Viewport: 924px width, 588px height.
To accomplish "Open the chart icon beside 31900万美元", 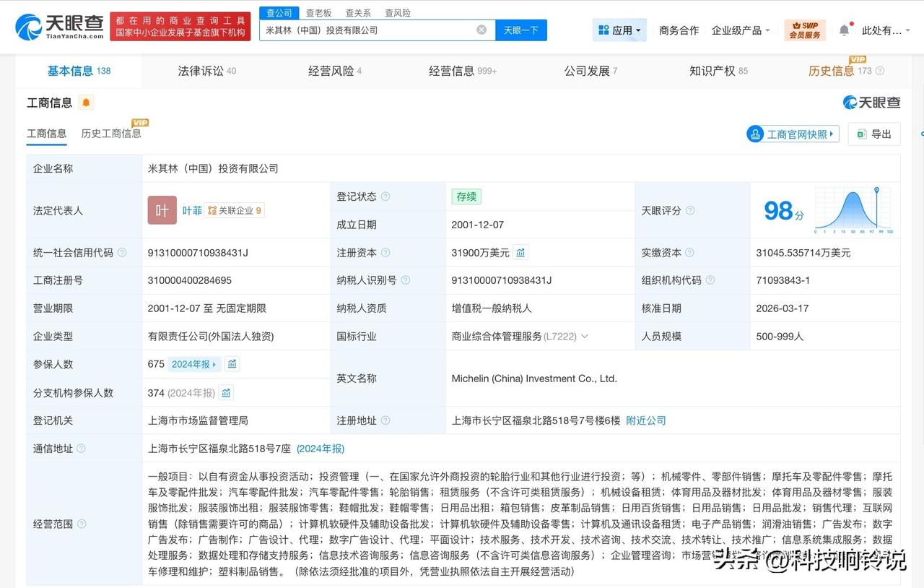I will (x=520, y=252).
